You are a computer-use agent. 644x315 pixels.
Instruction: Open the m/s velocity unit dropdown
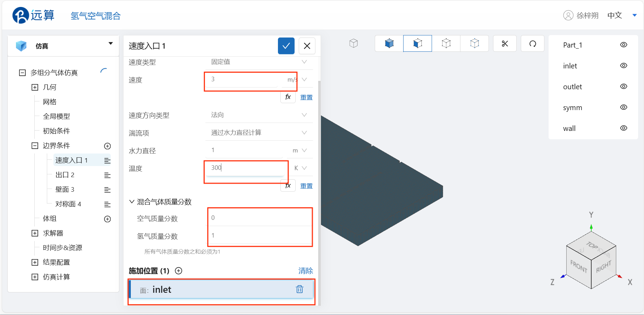coord(298,80)
